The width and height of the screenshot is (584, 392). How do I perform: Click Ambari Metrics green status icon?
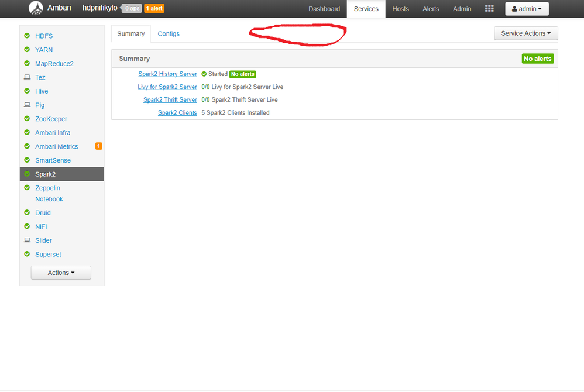click(27, 146)
